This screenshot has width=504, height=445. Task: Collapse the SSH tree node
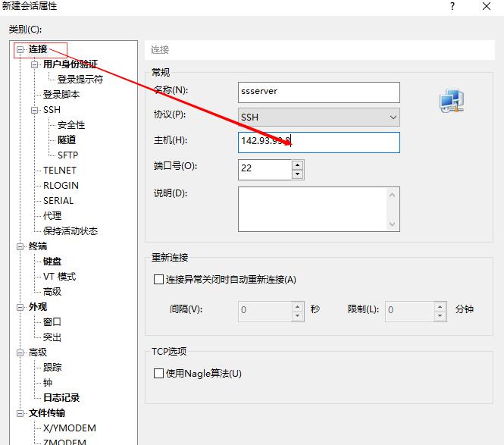[35, 110]
